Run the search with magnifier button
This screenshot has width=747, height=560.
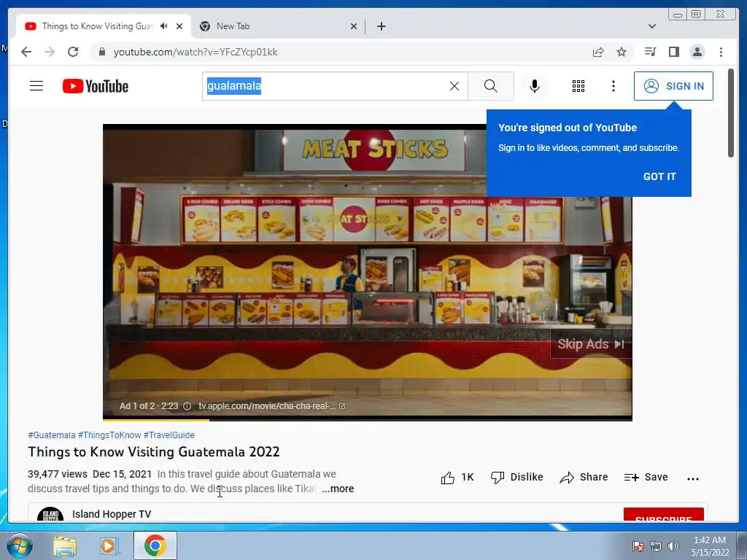pyautogui.click(x=491, y=86)
